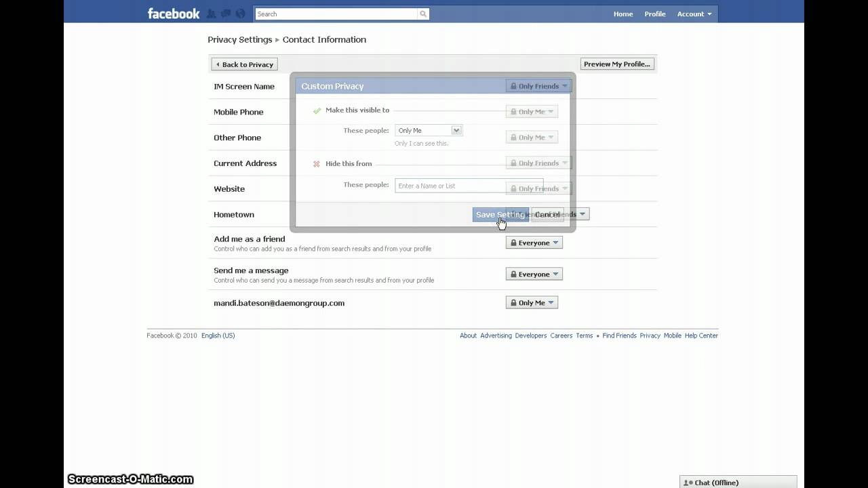The width and height of the screenshot is (868, 488).
Task: Click Only I can see this hint
Action: click(422, 144)
